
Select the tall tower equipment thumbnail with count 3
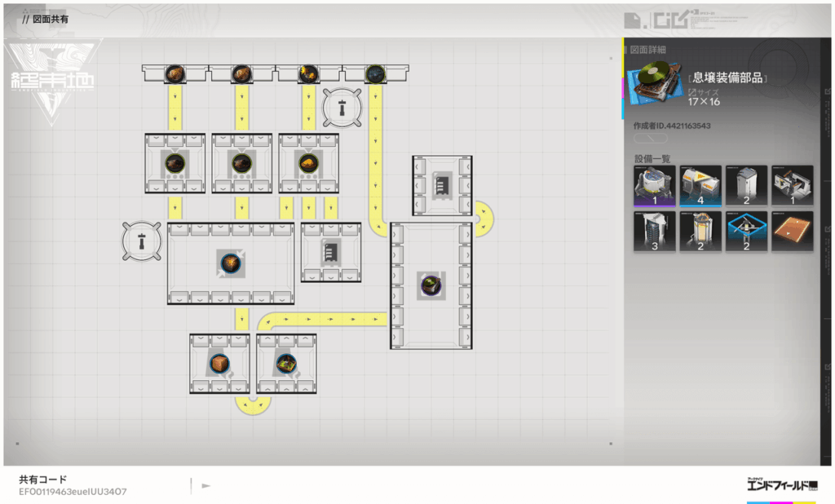655,231
